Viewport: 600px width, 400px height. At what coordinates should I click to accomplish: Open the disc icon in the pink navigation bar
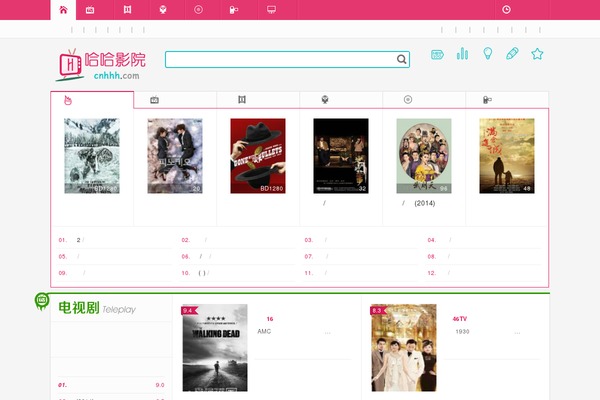click(198, 10)
